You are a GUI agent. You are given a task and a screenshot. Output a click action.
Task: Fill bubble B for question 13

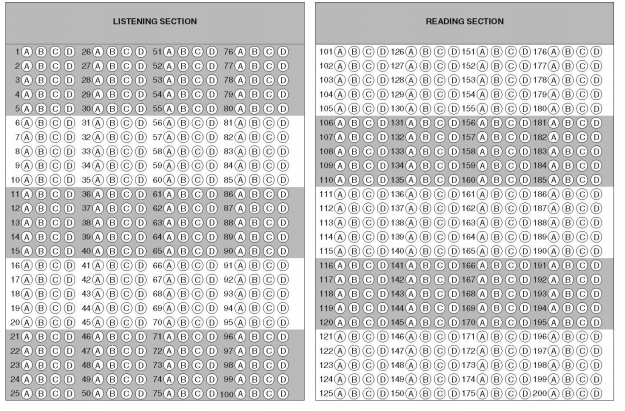tap(42, 222)
